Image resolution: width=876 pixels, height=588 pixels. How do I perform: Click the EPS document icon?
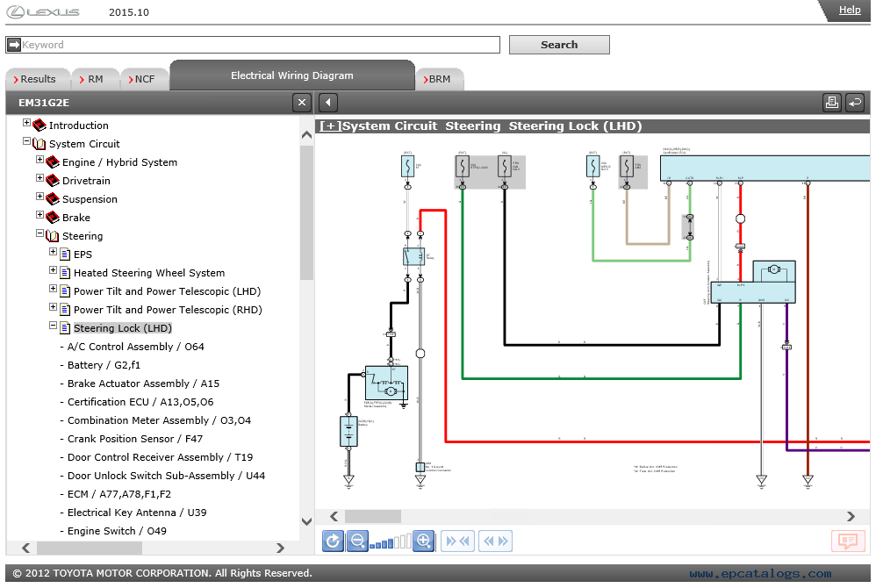pyautogui.click(x=65, y=255)
